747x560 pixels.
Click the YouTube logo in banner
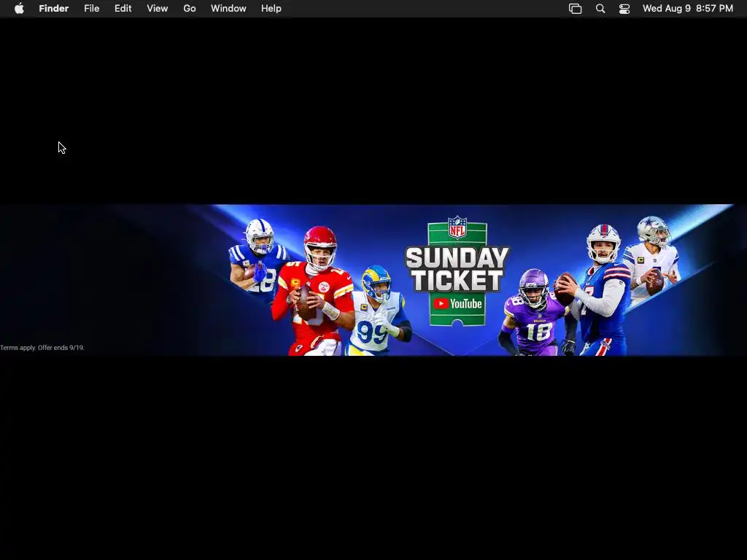[457, 304]
